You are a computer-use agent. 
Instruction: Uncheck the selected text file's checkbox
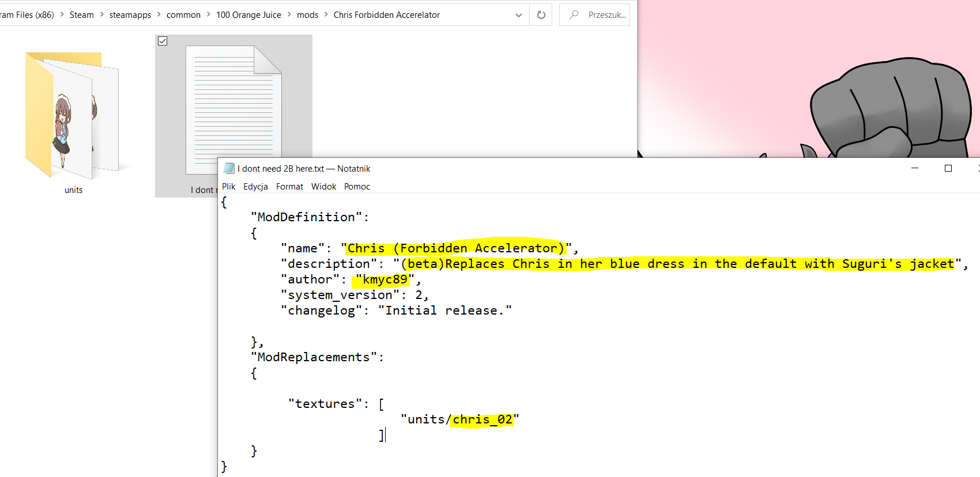(x=163, y=41)
